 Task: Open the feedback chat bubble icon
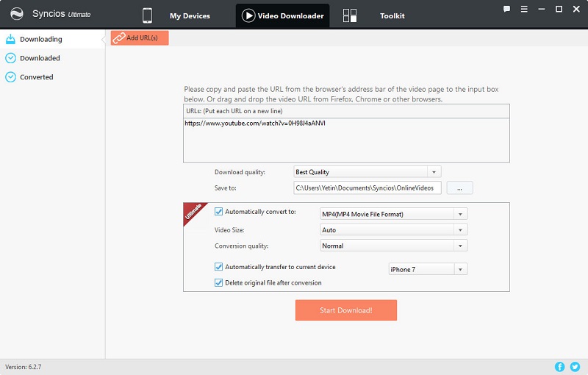pos(506,9)
